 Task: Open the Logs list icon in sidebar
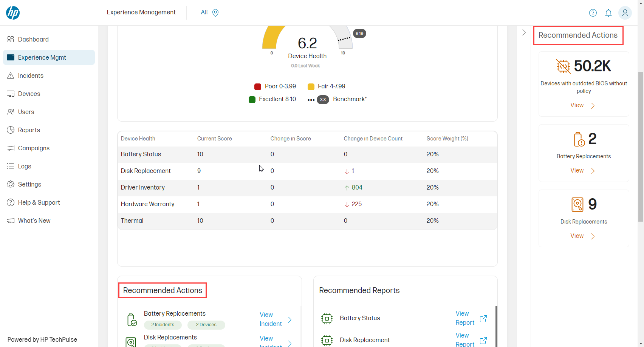(x=11, y=166)
